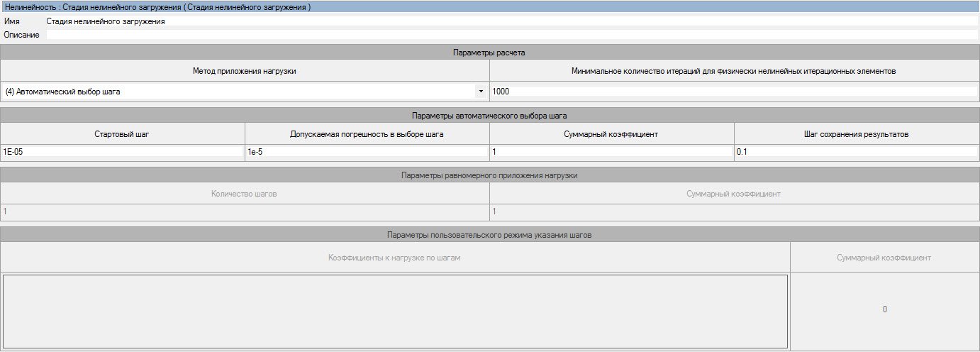The image size is (980, 352).
Task: Click the Метод приложения нагрузки column label
Action: [245, 71]
